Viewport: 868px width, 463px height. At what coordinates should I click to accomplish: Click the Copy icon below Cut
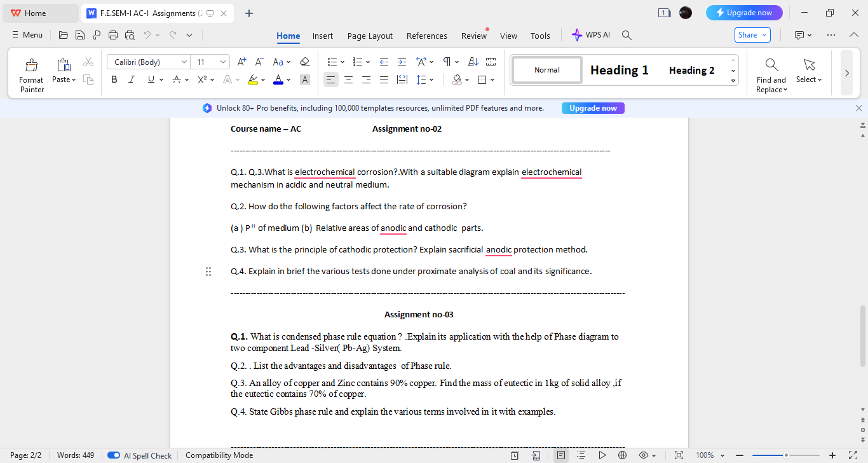click(x=88, y=79)
